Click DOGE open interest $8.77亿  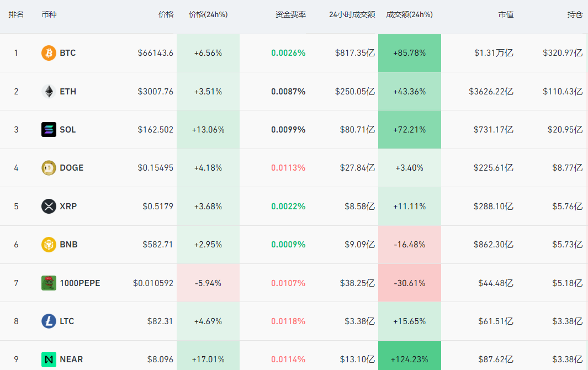(568, 168)
